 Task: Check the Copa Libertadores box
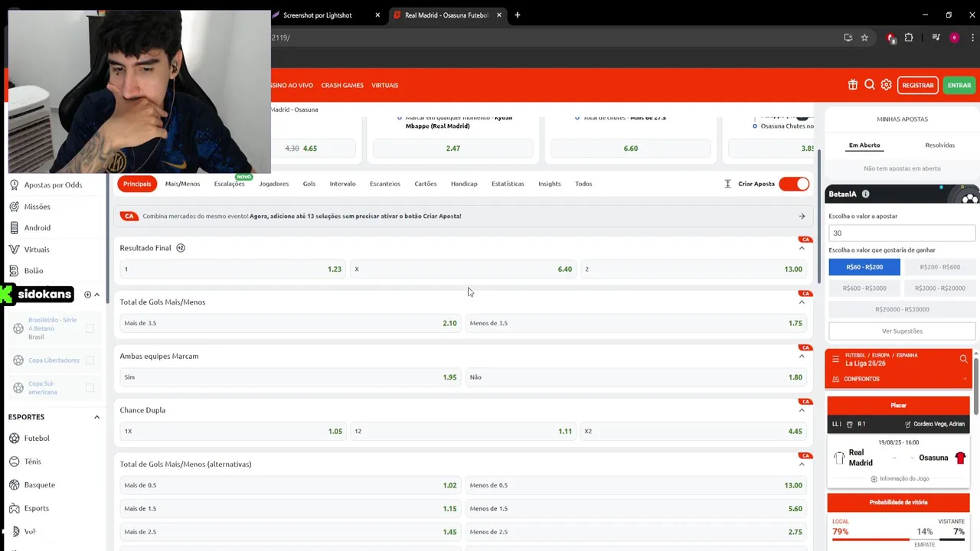point(90,360)
